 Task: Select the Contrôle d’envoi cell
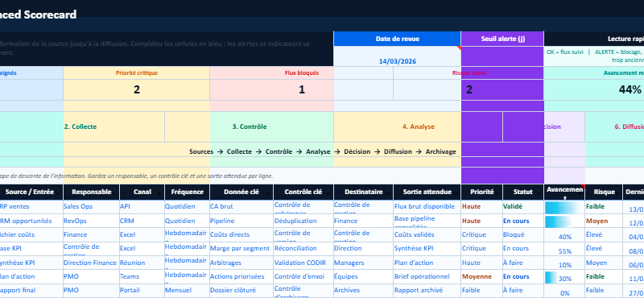coord(303,276)
